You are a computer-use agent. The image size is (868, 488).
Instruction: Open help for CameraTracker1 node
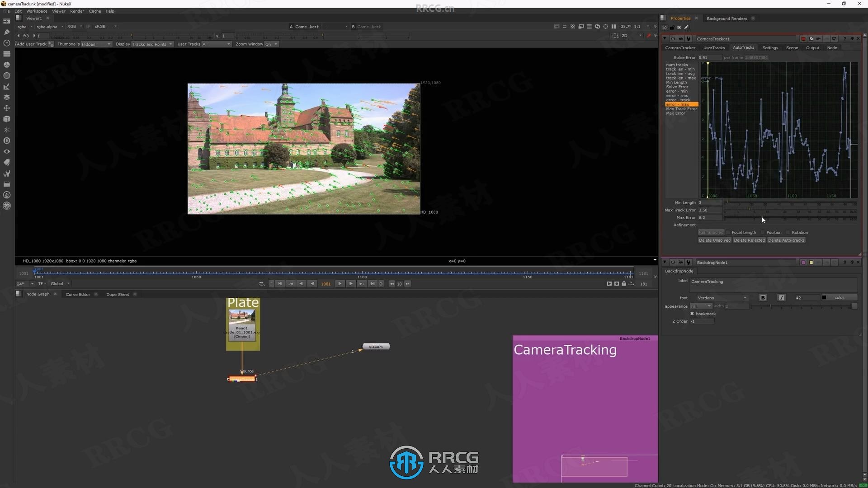coord(844,39)
